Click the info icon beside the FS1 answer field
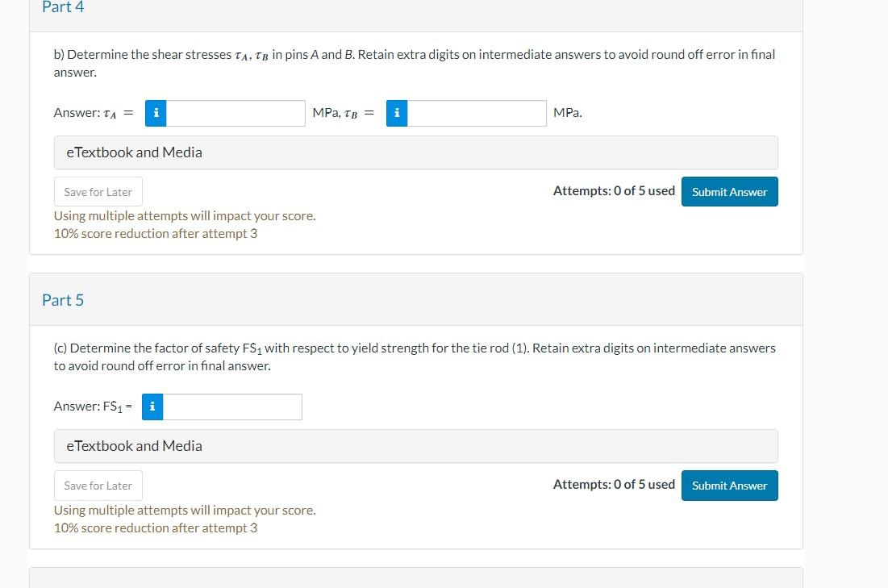The width and height of the screenshot is (888, 588). click(x=152, y=407)
